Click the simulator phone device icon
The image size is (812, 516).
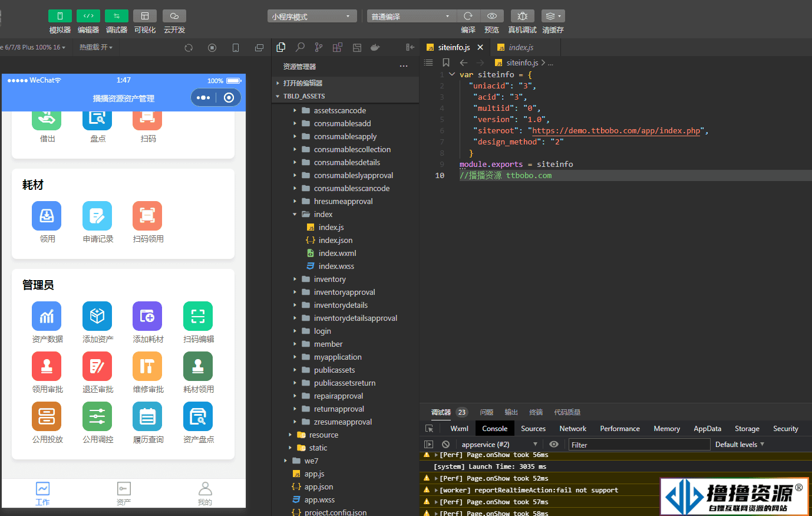point(236,48)
